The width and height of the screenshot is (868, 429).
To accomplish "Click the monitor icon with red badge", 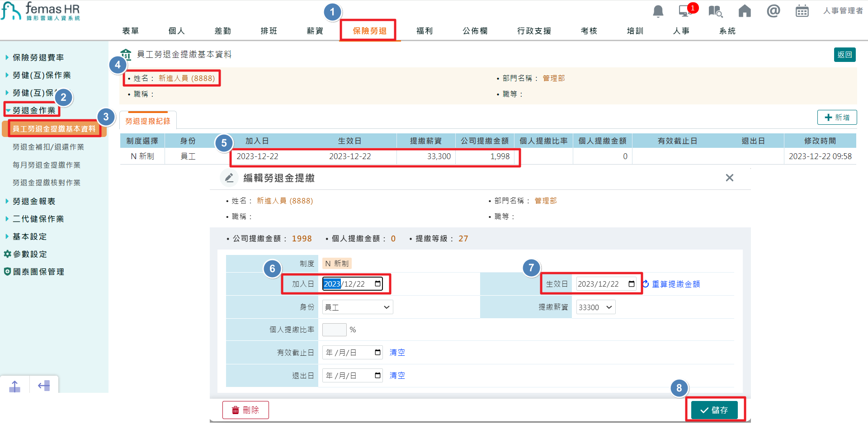I will click(x=686, y=11).
